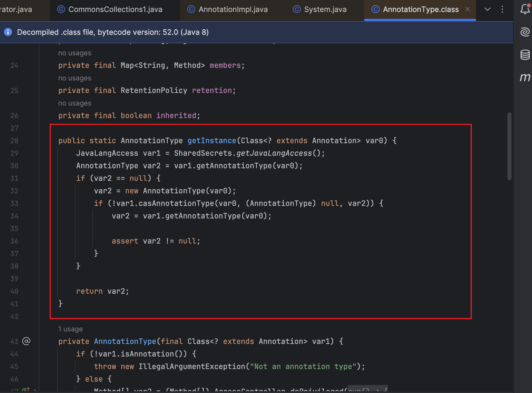
Task: Open the AI assistant spiral tool window
Action: (525, 32)
